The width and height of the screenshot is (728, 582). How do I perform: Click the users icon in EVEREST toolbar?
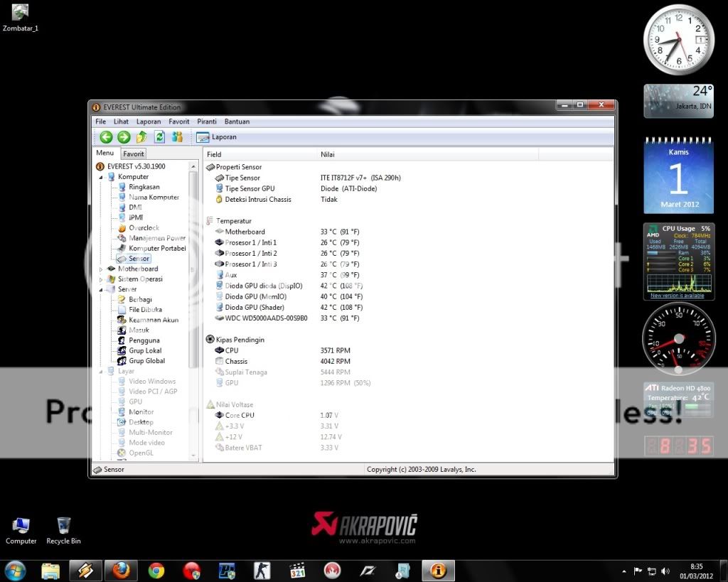point(177,137)
